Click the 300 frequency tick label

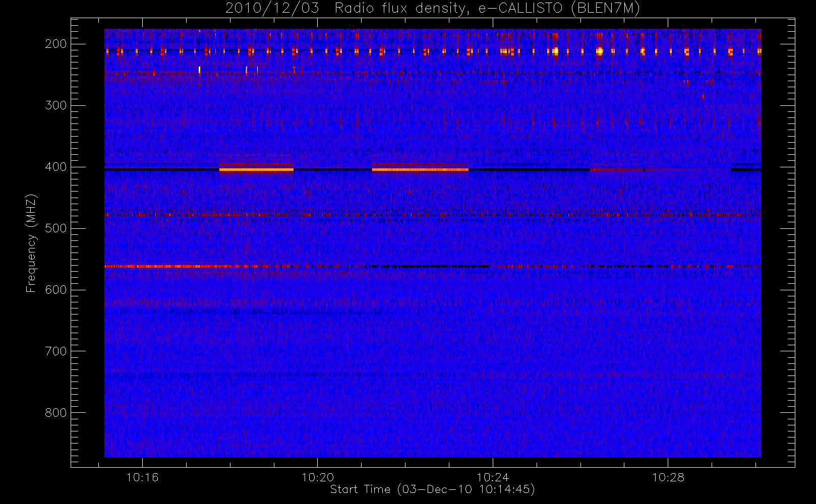(56, 105)
